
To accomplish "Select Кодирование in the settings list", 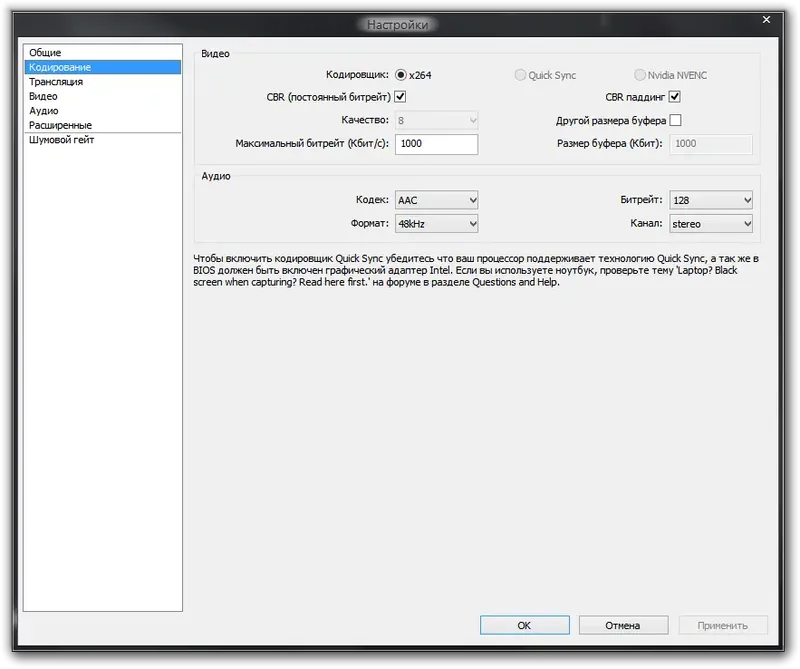I will tap(103, 67).
